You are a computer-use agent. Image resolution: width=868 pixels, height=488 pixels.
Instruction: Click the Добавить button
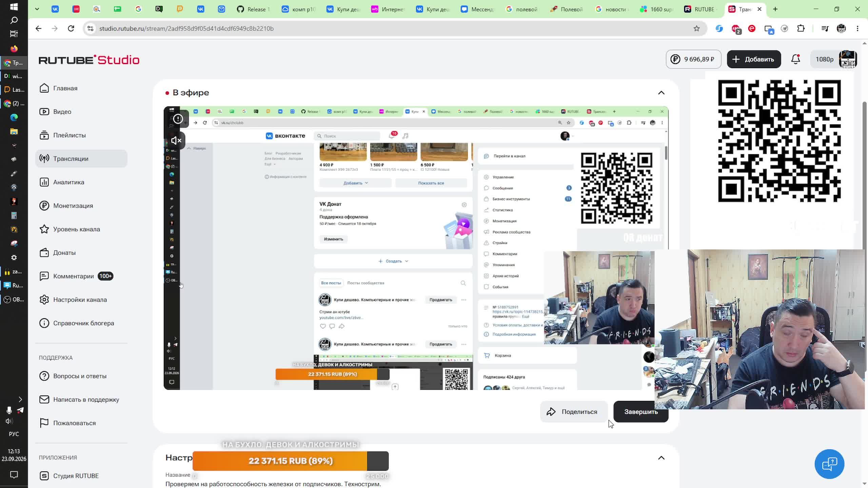[x=754, y=59]
